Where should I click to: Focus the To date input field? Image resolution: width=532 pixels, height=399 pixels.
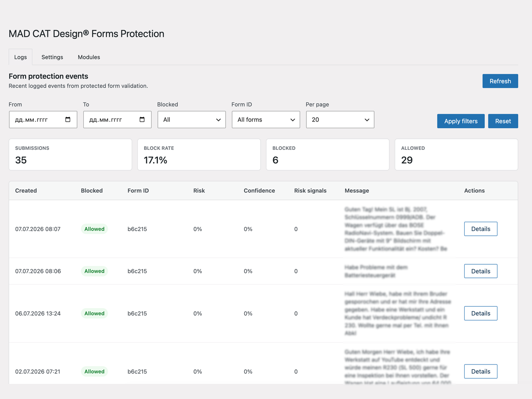tap(117, 120)
